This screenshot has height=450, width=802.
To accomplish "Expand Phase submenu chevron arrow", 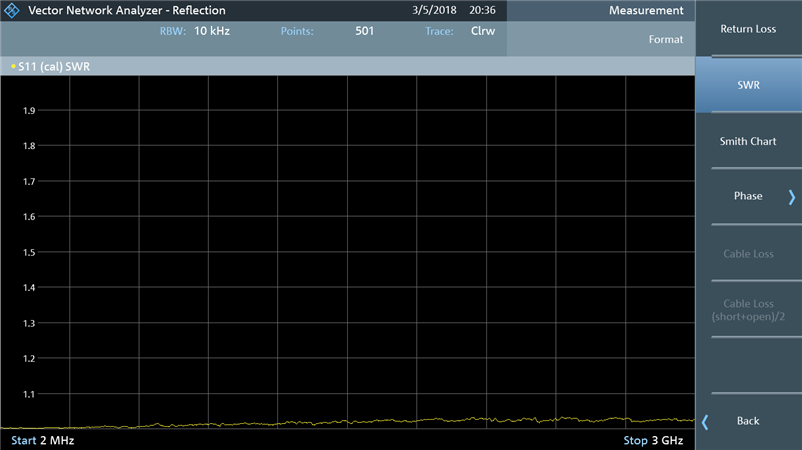I will pyautogui.click(x=792, y=197).
